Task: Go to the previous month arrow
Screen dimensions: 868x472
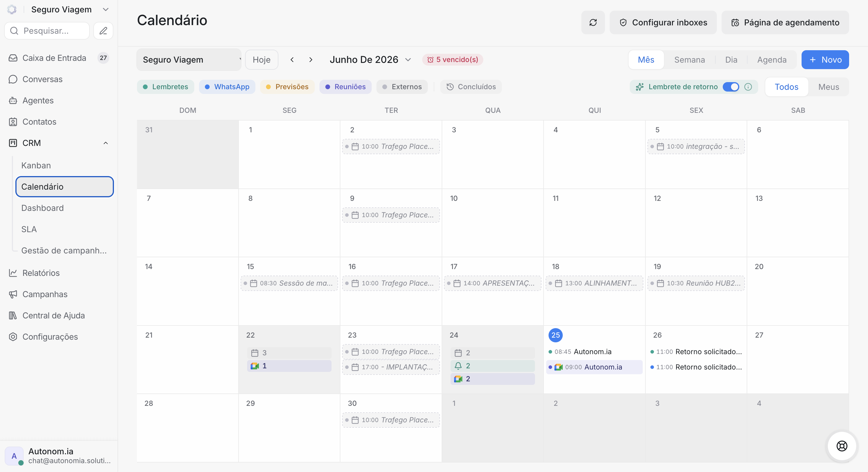Action: (292, 60)
